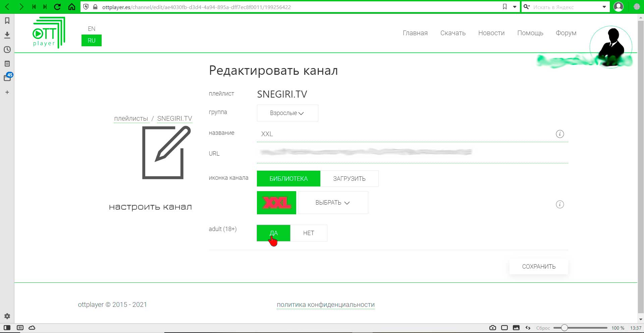The image size is (644, 333).
Task: Open the sidebar panel with 45 badge
Action: (x=8, y=77)
